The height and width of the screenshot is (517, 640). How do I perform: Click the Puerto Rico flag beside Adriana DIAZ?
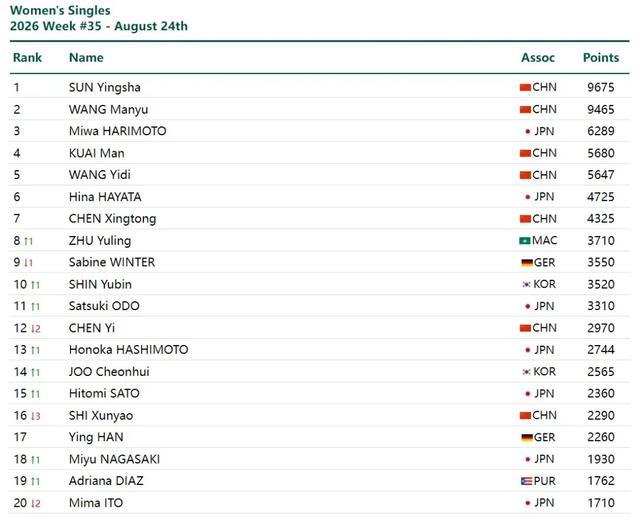(x=527, y=481)
